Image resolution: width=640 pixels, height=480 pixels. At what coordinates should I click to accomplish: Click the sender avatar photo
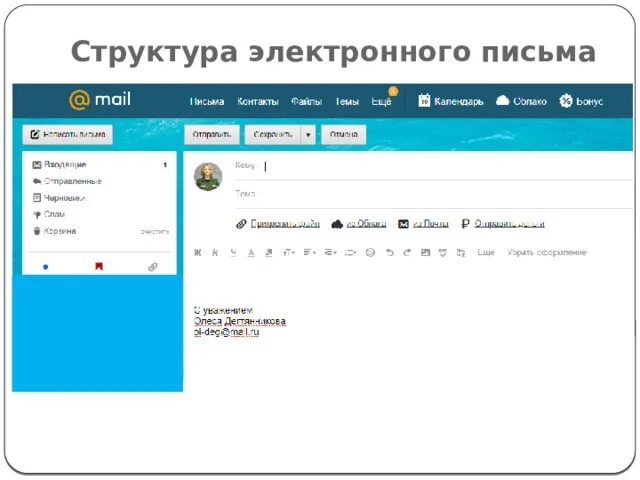pos(208,177)
